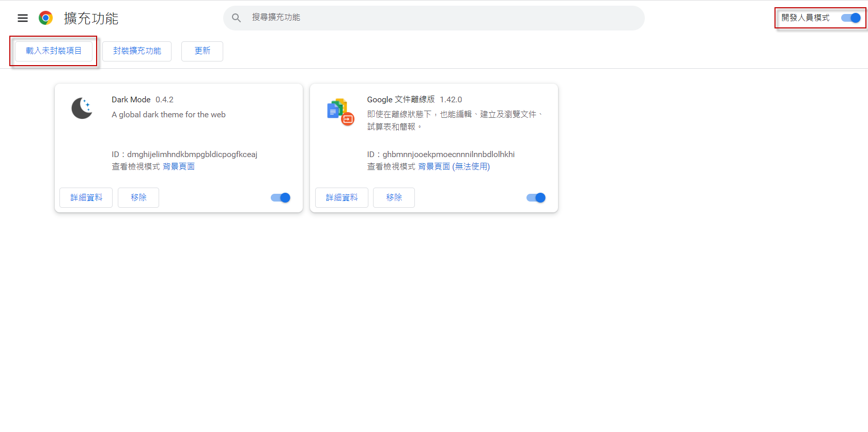
Task: Click 移除 for Google 文件離線版
Action: coord(394,197)
